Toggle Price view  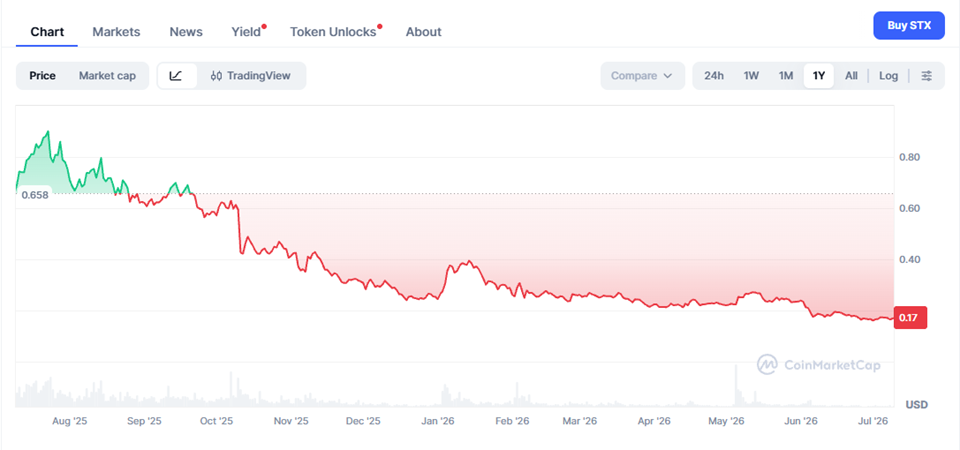point(42,76)
